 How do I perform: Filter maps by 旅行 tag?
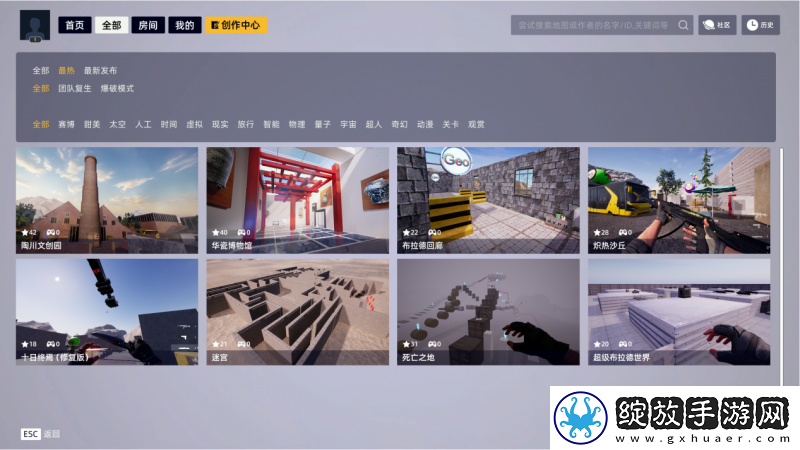pos(245,124)
